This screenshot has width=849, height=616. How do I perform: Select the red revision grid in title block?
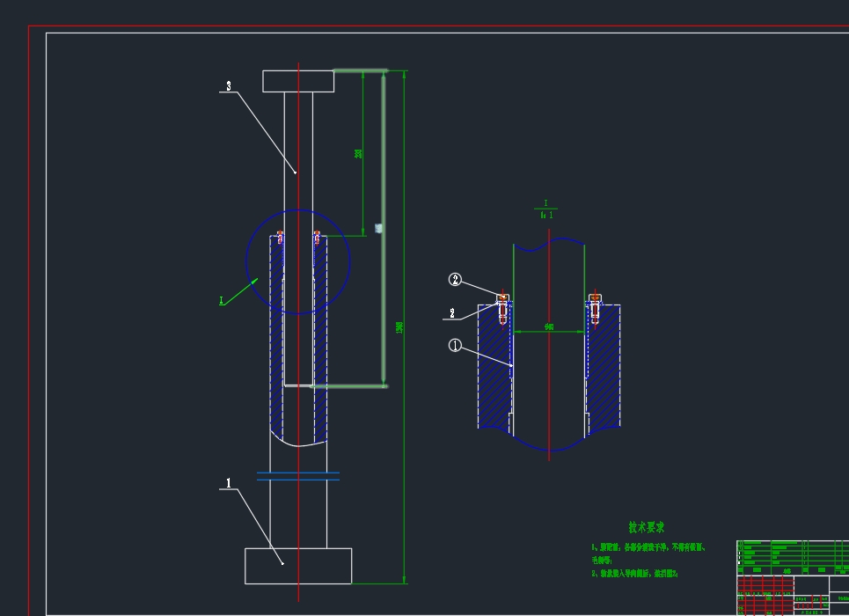tap(765, 596)
